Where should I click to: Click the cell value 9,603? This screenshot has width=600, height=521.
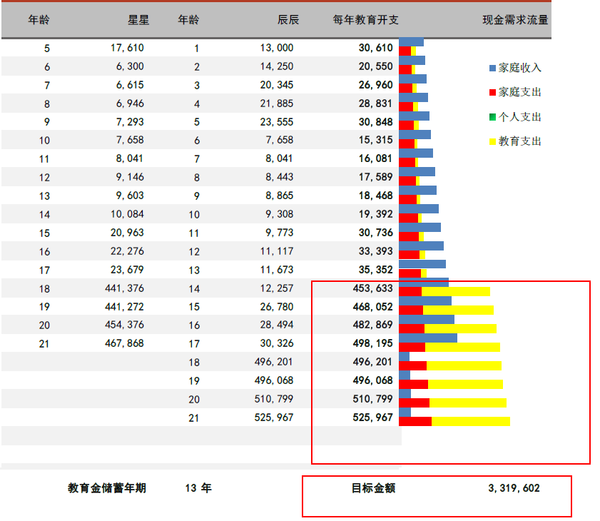click(130, 195)
